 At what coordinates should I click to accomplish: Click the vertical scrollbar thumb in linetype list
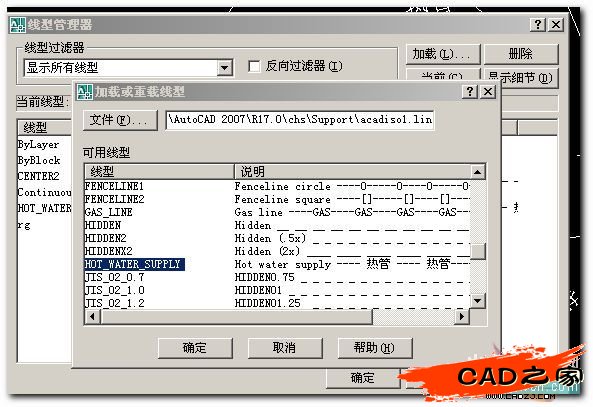pos(478,252)
